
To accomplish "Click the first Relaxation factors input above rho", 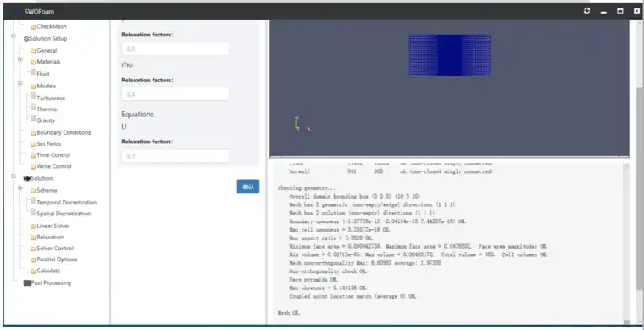I will 175,49.
